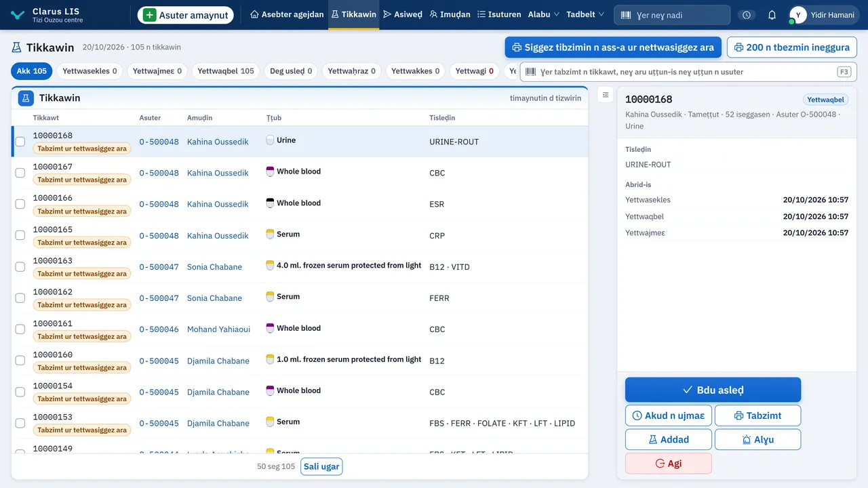Image resolution: width=868 pixels, height=488 pixels.
Task: Go to the Asiweḍ nav item
Action: 403,15
